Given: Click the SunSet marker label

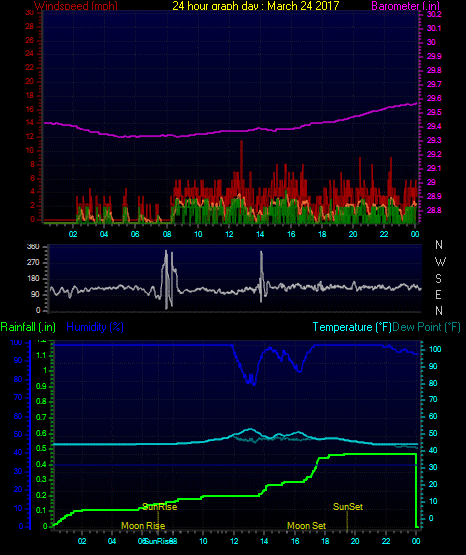Looking at the screenshot, I should [348, 507].
